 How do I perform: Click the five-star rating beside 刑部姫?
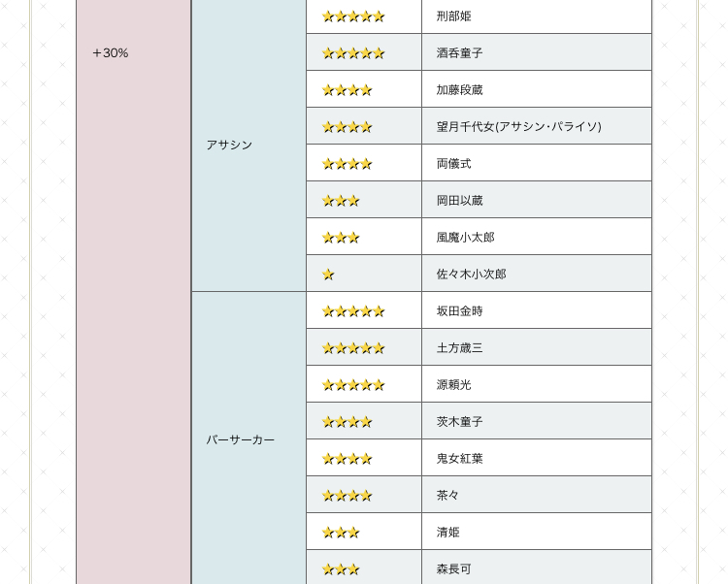tap(353, 16)
